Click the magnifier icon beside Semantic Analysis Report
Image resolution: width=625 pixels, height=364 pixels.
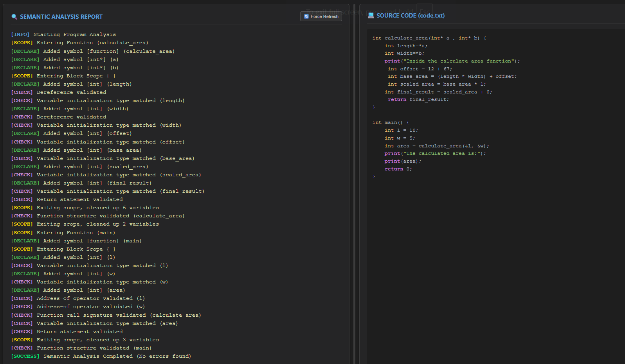pyautogui.click(x=14, y=17)
